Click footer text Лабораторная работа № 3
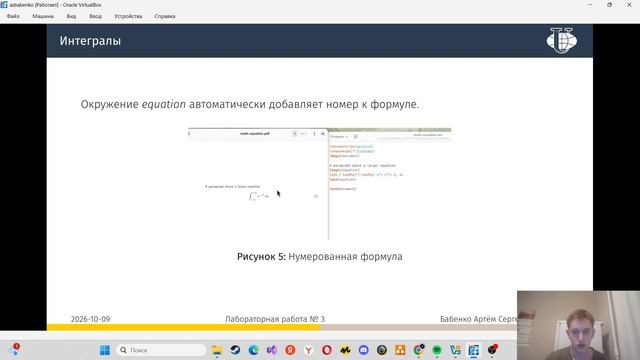This screenshot has width=640, height=360. pos(275,319)
